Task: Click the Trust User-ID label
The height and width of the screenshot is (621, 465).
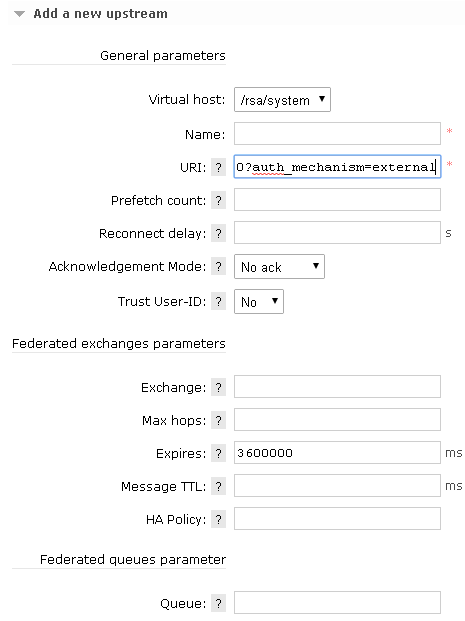Action: (x=162, y=301)
